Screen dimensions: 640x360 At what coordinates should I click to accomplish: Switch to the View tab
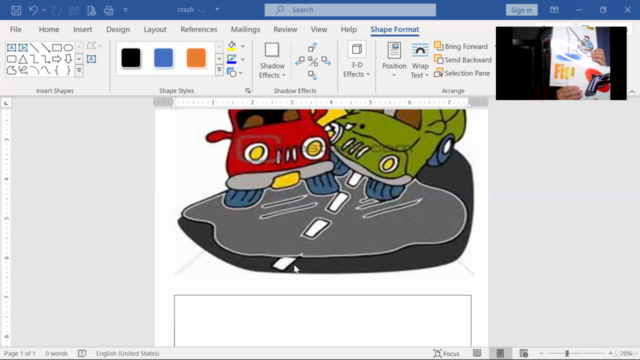319,29
